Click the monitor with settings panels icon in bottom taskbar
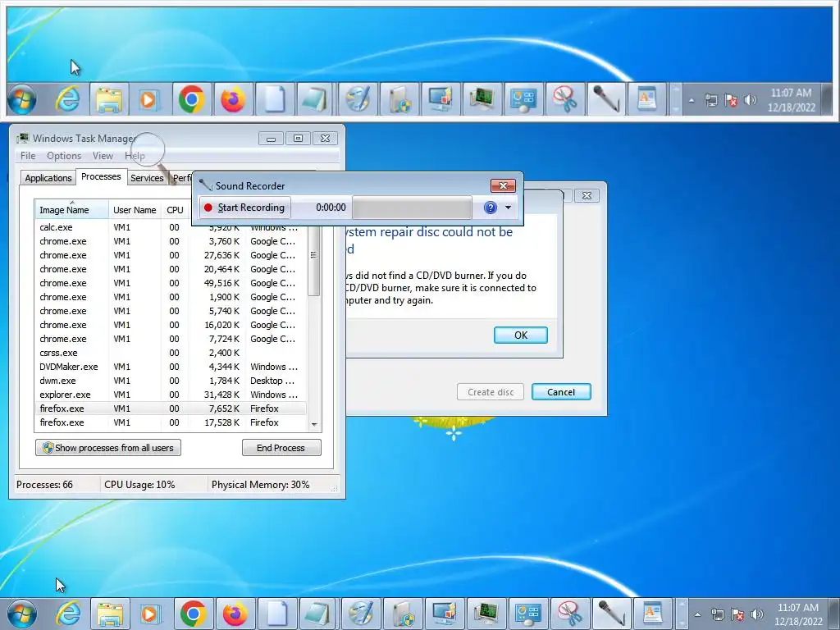The image size is (840, 630). (527, 614)
